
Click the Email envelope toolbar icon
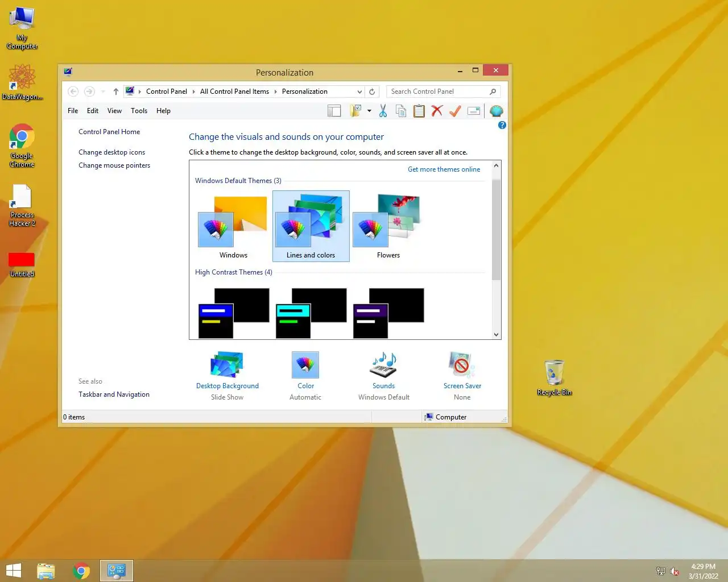coord(474,111)
